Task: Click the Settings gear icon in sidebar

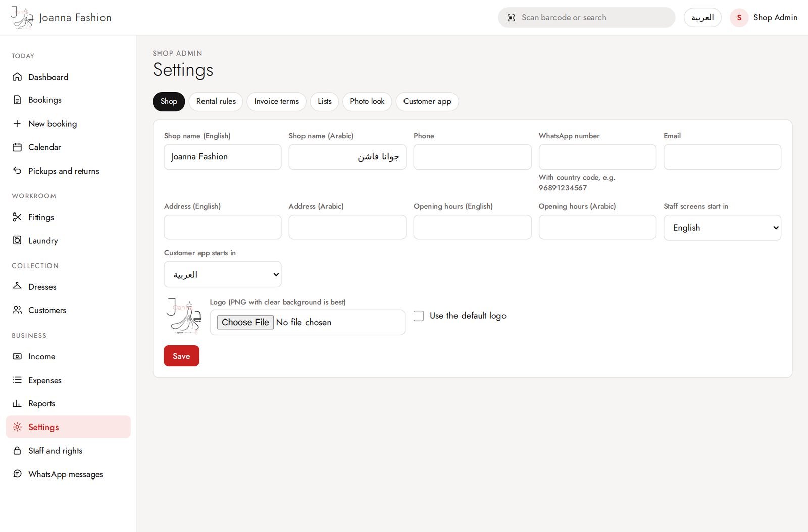Action: [17, 427]
